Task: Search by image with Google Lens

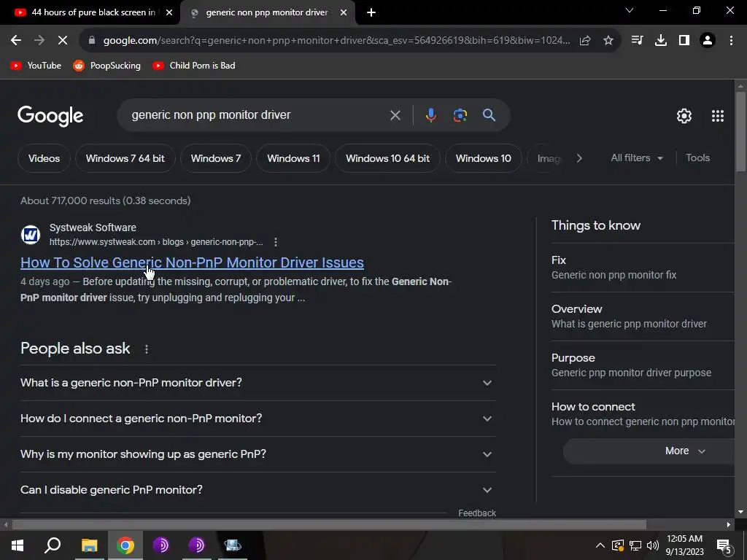Action: click(460, 115)
